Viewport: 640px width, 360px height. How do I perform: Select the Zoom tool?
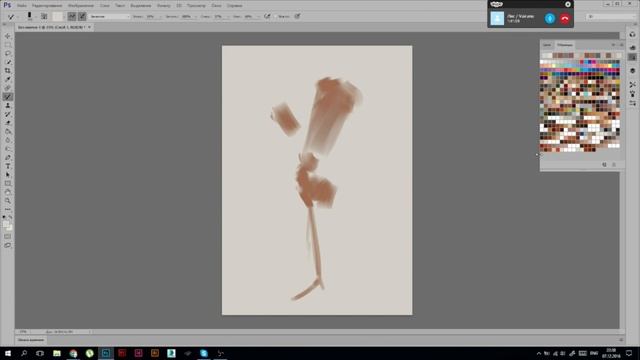[x=8, y=200]
